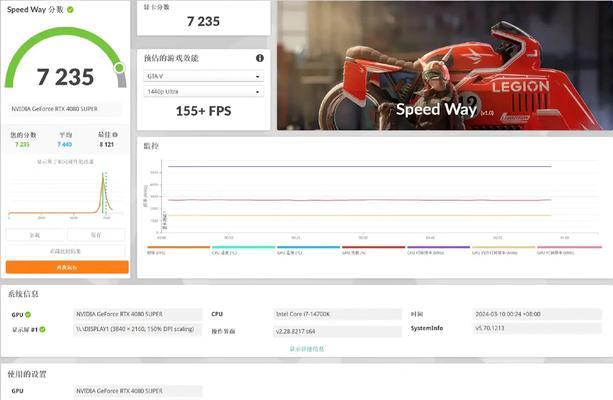Click the best score value 8 121
Screen dimensions: 613x400
(x=106, y=144)
